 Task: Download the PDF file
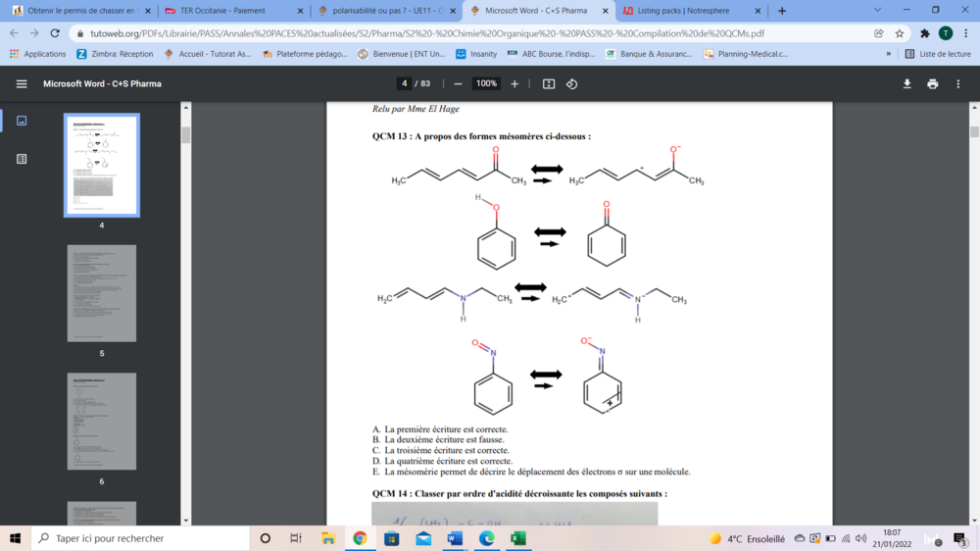pyautogui.click(x=906, y=83)
